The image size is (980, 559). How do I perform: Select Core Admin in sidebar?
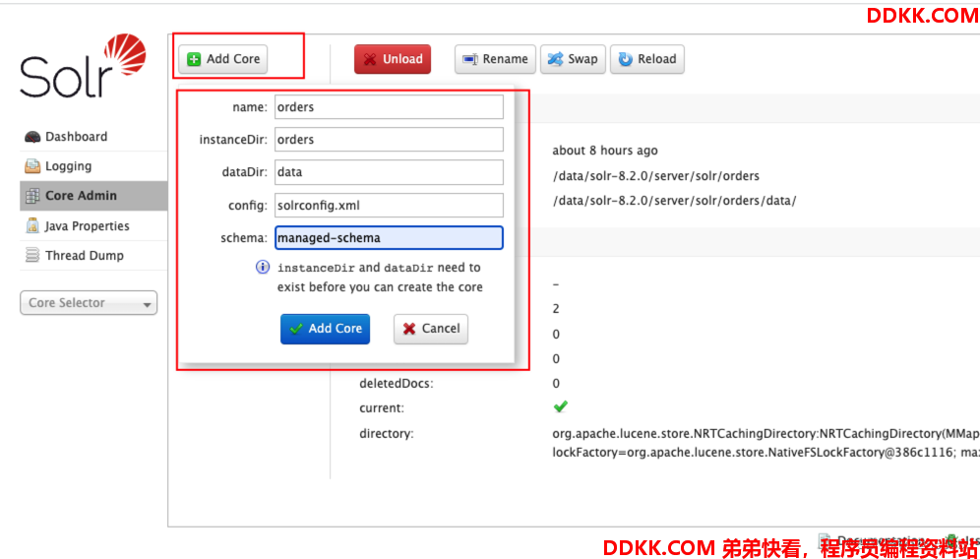(93, 196)
